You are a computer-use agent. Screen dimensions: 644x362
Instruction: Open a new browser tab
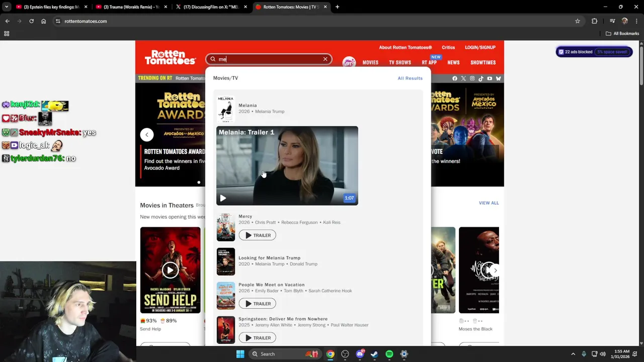pos(337,7)
